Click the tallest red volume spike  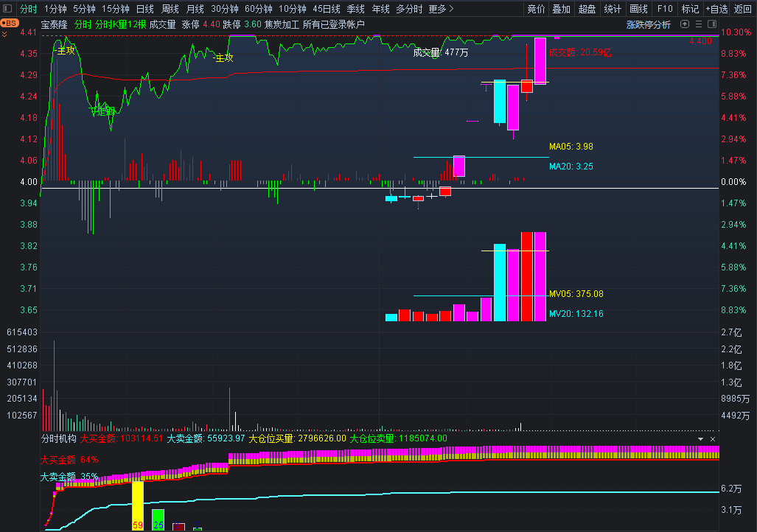[54, 385]
